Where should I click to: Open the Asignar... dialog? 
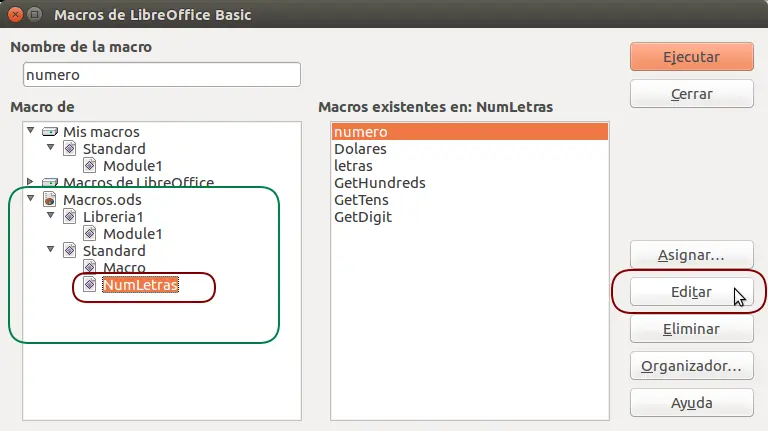click(692, 255)
